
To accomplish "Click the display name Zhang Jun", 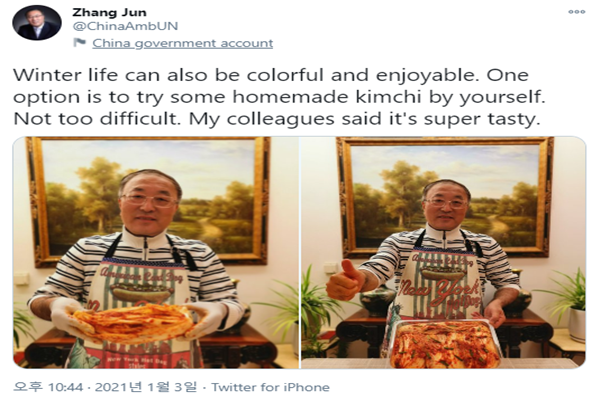I will [x=109, y=12].
